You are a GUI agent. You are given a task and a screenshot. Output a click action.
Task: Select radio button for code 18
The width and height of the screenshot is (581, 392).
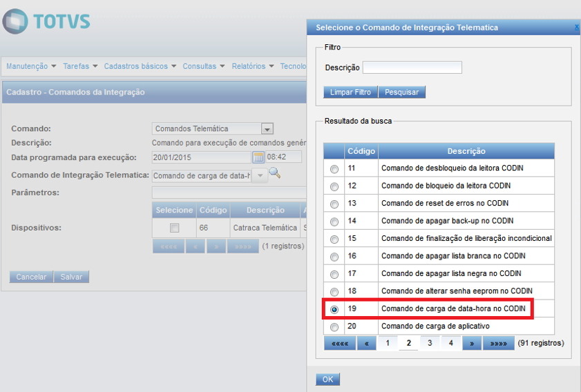334,292
